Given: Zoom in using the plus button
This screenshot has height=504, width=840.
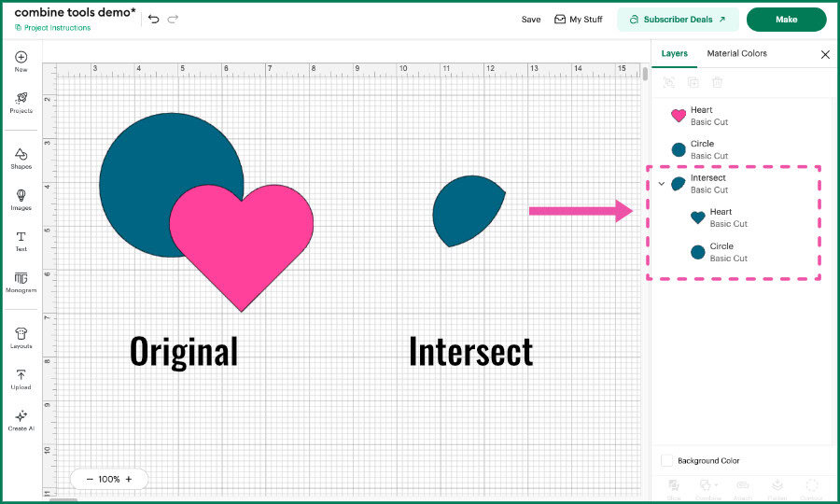Looking at the screenshot, I should tap(129, 480).
